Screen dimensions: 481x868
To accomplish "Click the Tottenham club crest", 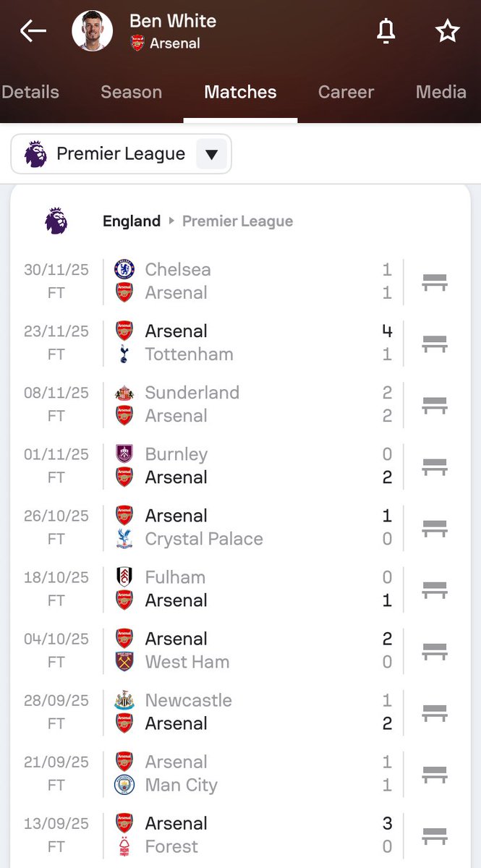I will tap(124, 354).
